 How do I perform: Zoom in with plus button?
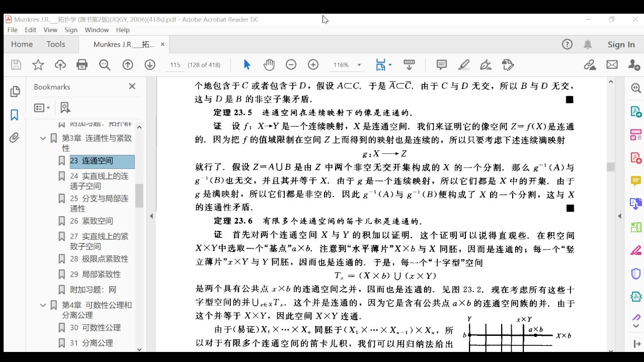click(313, 65)
